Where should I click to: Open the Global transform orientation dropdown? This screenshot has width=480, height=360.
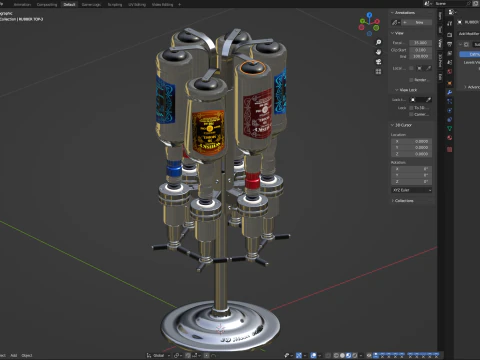click(158, 356)
